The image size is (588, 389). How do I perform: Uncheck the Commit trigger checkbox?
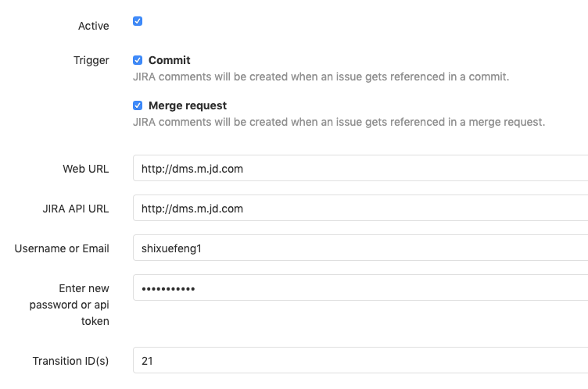[138, 60]
